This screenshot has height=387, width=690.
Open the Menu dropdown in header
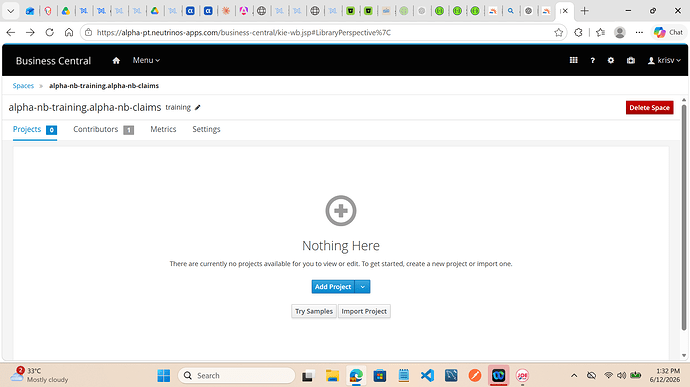coord(146,60)
